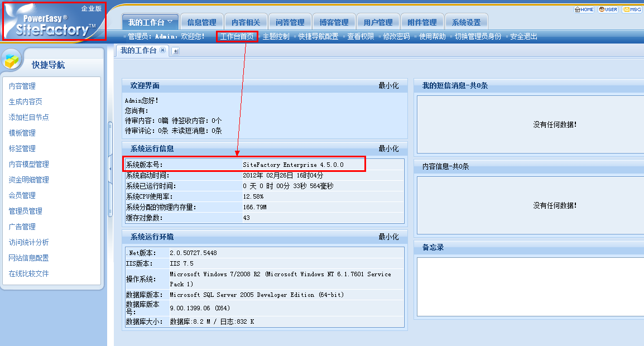Go to 模板管理 in sidebar
The height and width of the screenshot is (346, 644).
pyautogui.click(x=22, y=133)
